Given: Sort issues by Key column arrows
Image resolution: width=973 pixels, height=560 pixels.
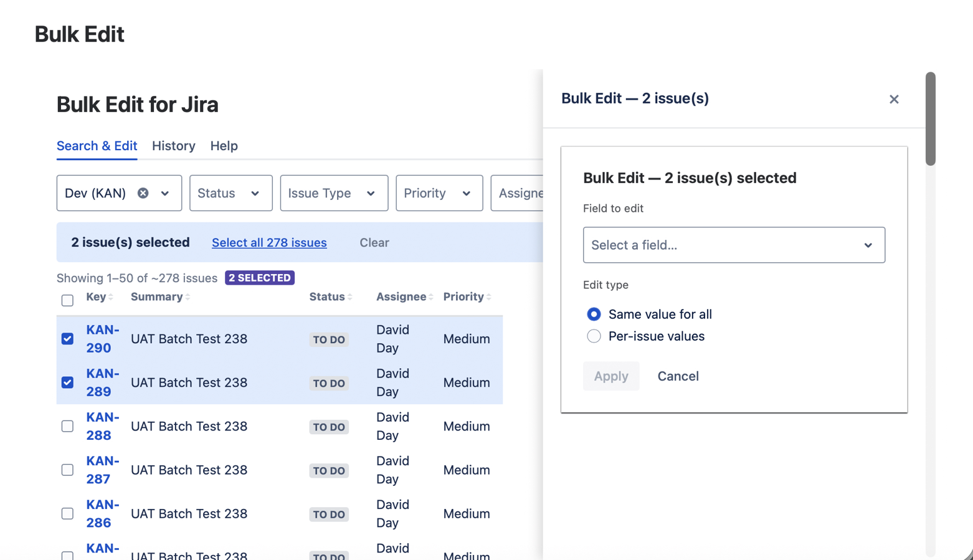Looking at the screenshot, I should pos(111,297).
